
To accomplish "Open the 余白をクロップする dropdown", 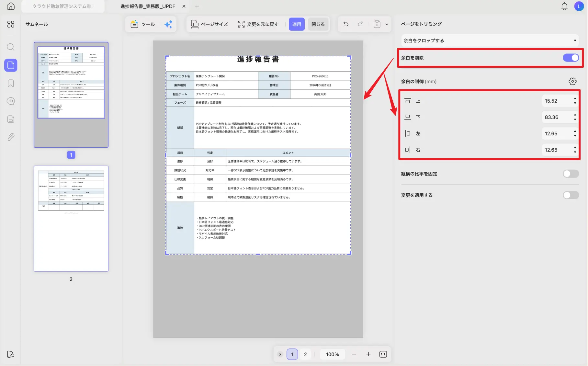I will click(x=490, y=40).
